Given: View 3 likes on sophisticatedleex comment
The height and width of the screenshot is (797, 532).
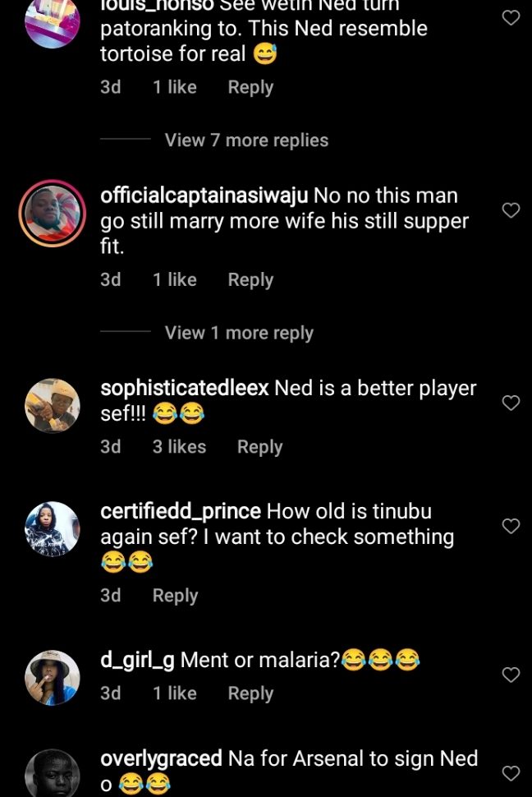Looking at the screenshot, I should [179, 447].
